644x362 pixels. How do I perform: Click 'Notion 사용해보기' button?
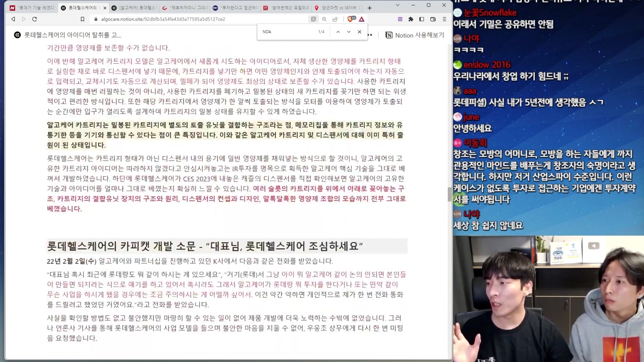tap(415, 35)
